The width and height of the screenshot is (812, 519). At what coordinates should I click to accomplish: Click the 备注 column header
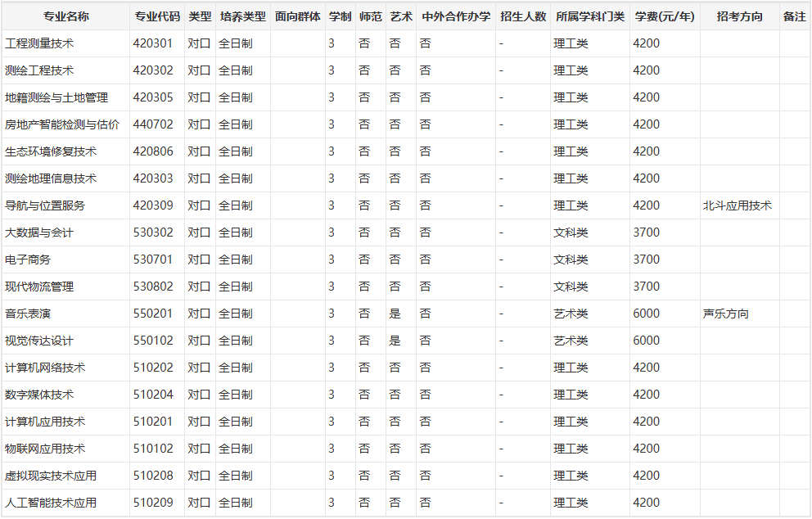click(x=794, y=16)
